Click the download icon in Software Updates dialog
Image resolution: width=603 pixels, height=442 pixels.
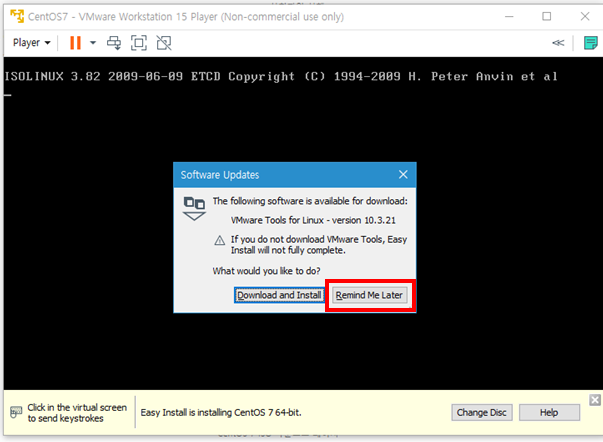[194, 209]
